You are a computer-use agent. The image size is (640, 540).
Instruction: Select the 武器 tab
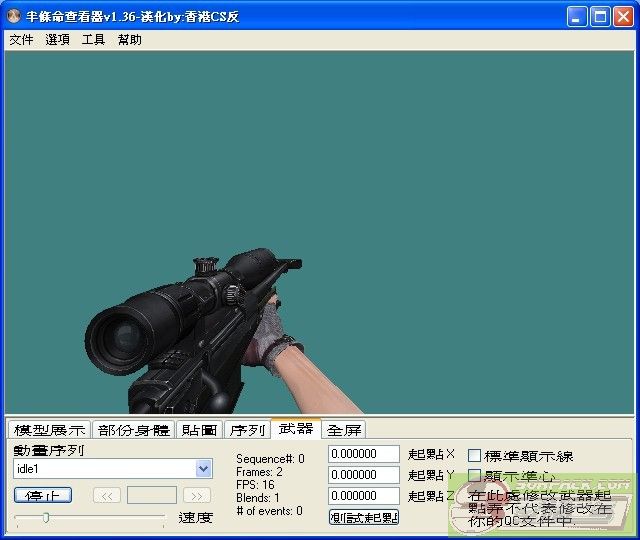296,428
